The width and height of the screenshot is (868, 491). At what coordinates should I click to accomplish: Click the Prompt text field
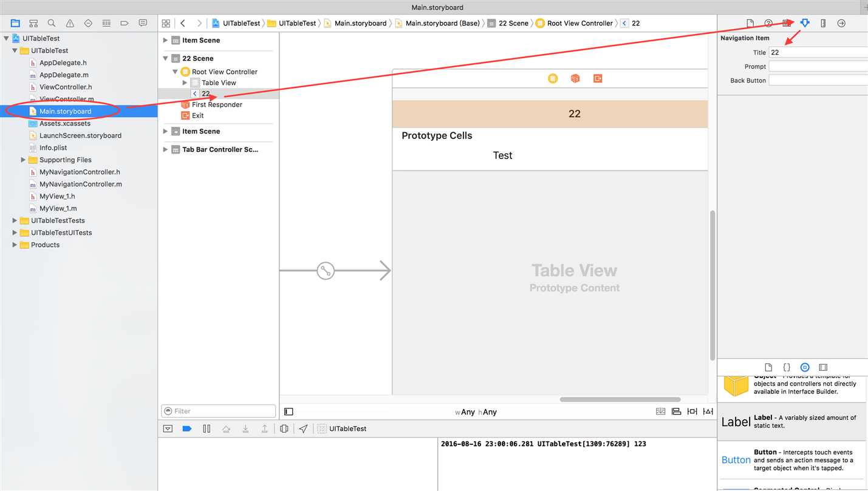tap(818, 66)
